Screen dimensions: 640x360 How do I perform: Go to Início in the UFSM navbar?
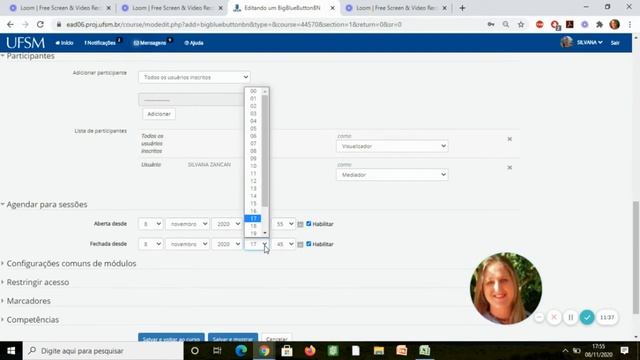(64, 43)
